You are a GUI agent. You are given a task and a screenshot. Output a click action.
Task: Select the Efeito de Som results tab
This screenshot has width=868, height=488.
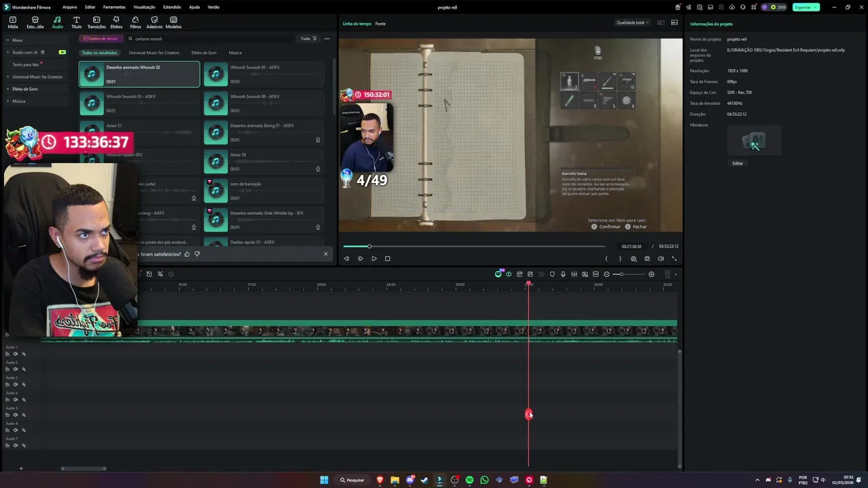tap(203, 52)
